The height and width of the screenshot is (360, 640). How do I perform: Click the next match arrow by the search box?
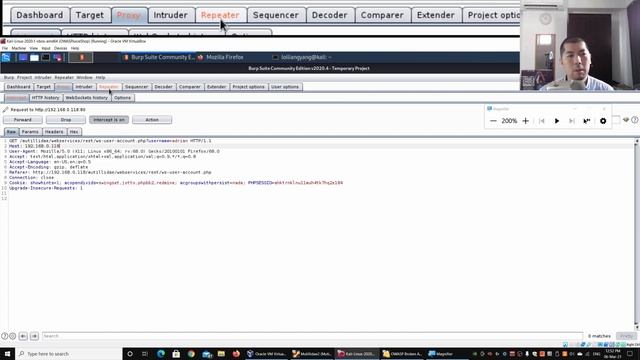pyautogui.click(x=34, y=336)
